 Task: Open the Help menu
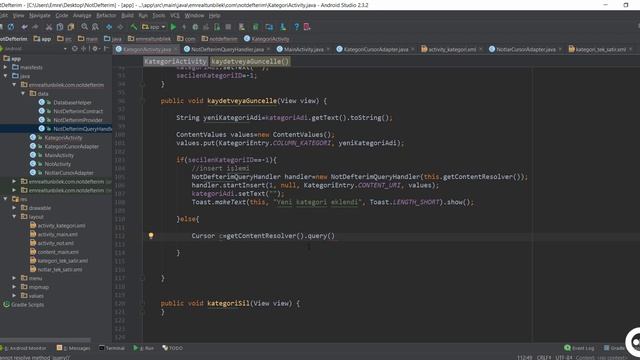click(x=214, y=16)
